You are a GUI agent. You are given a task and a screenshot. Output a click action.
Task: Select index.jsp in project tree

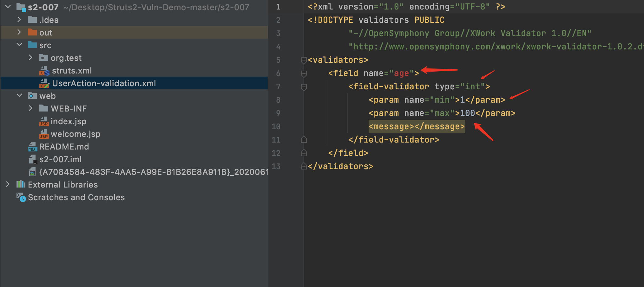click(x=69, y=121)
